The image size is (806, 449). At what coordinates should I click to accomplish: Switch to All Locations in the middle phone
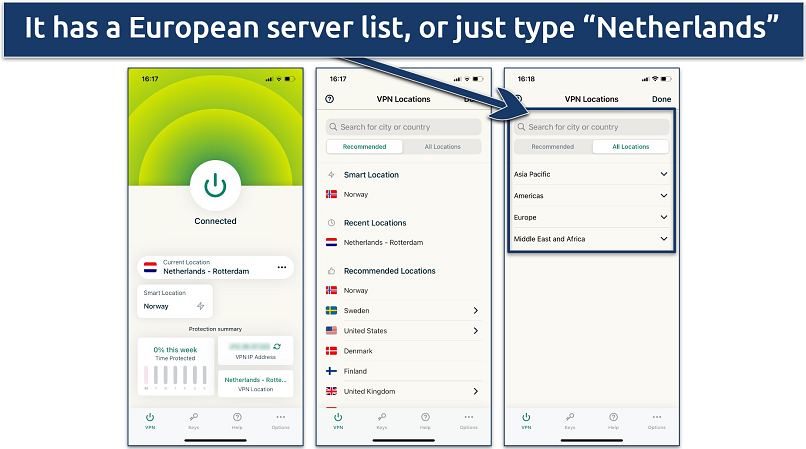(443, 147)
